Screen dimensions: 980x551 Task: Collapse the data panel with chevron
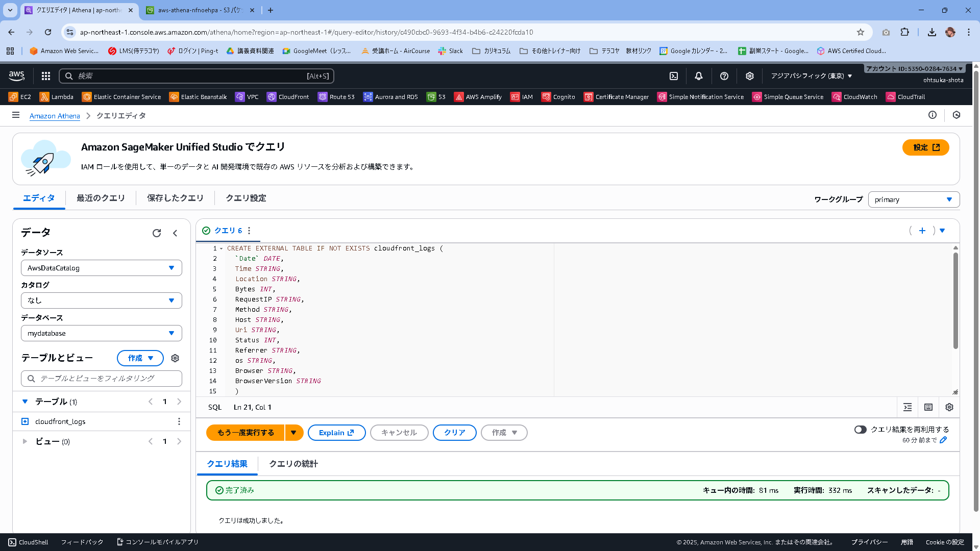coord(175,233)
